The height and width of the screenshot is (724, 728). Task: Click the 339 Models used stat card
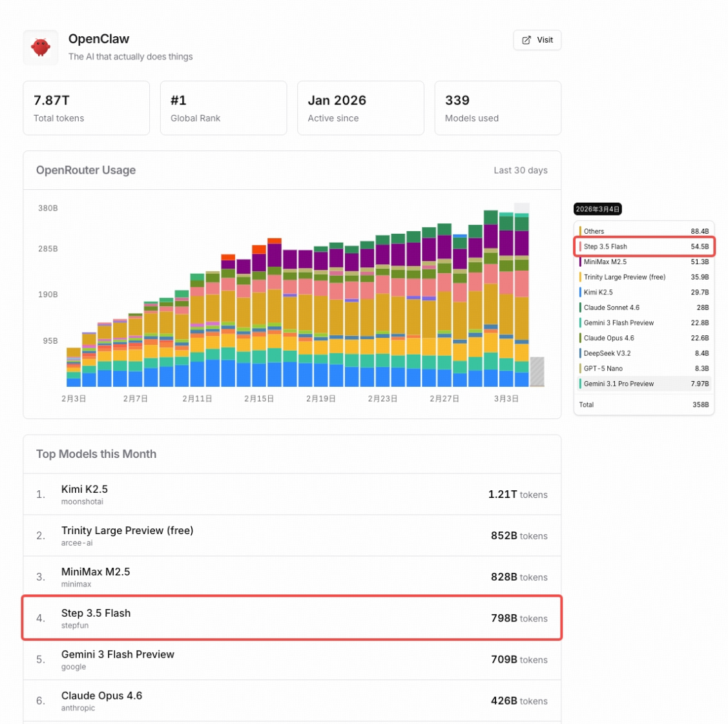(497, 108)
